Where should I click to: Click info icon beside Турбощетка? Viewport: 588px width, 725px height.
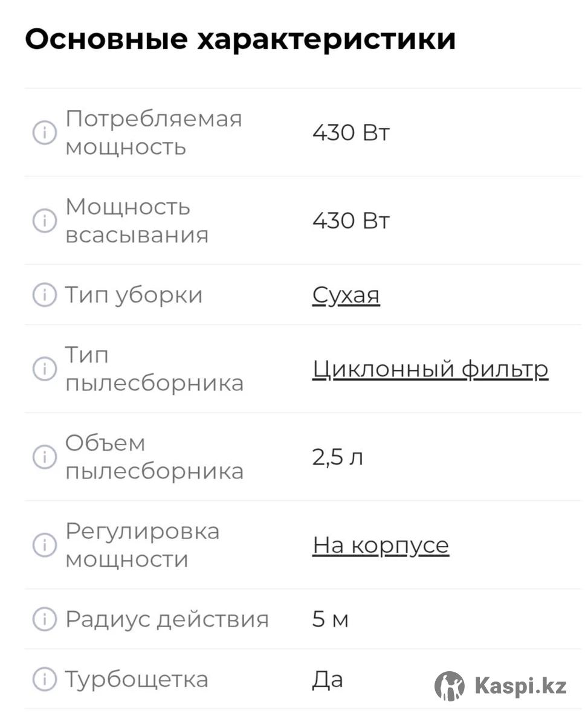pyautogui.click(x=44, y=679)
